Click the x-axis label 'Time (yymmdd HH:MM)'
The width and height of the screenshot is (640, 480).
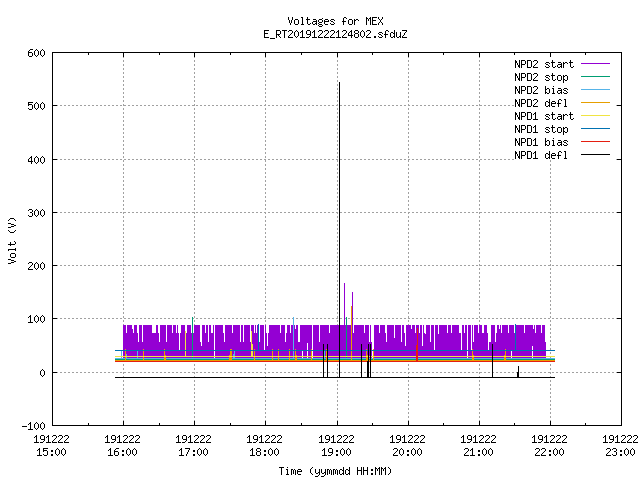[x=335, y=471]
